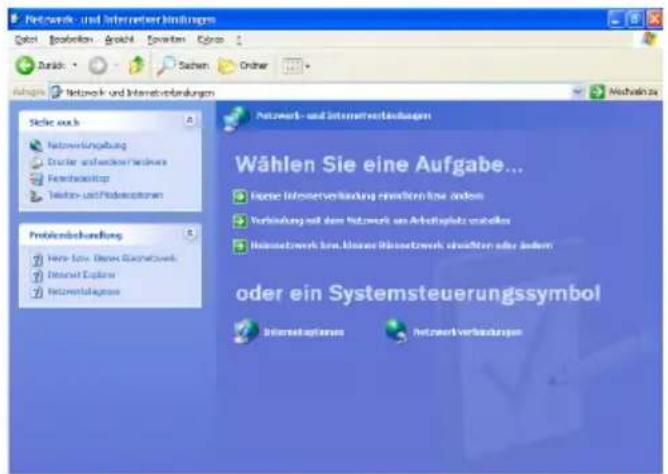Go up one folder level icon
This screenshot has height=474, width=668.
136,65
